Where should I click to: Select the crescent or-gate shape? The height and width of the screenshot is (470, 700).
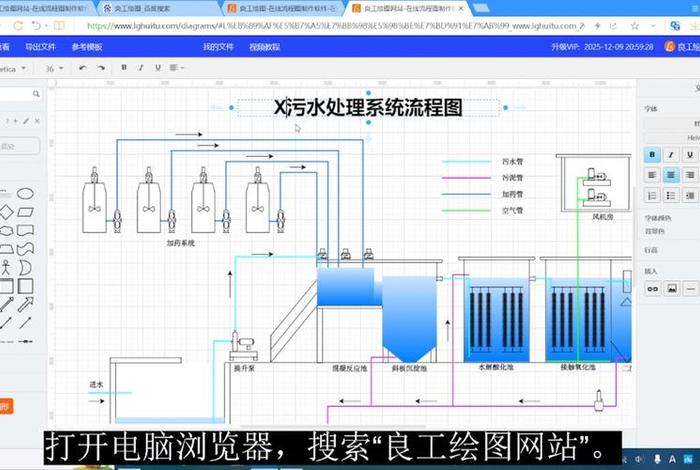25,267
